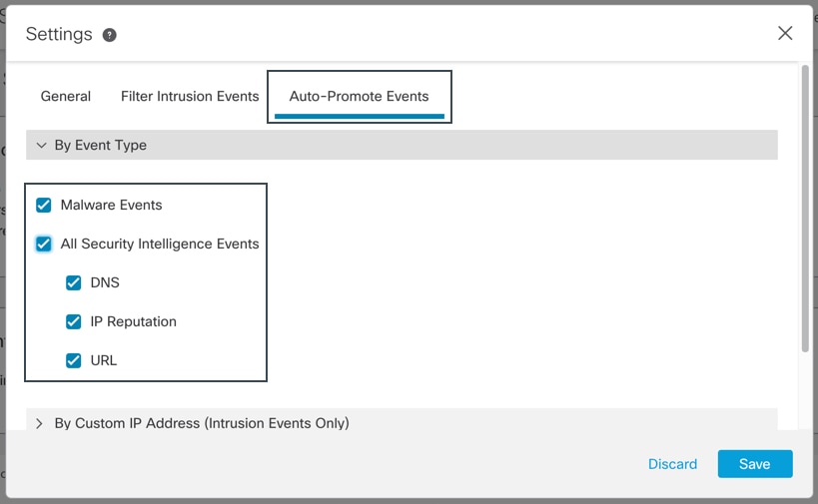818x504 pixels.
Task: Select the Auto-Promote Events tab
Action: (x=359, y=97)
